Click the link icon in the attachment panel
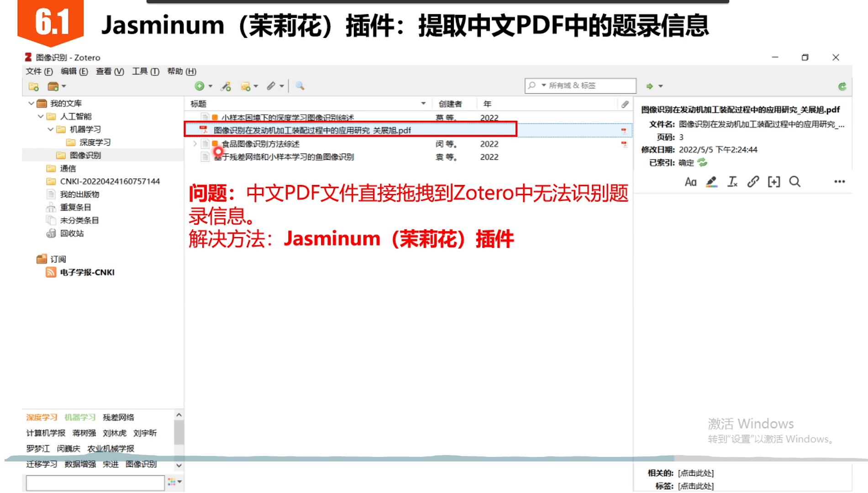 click(x=752, y=181)
